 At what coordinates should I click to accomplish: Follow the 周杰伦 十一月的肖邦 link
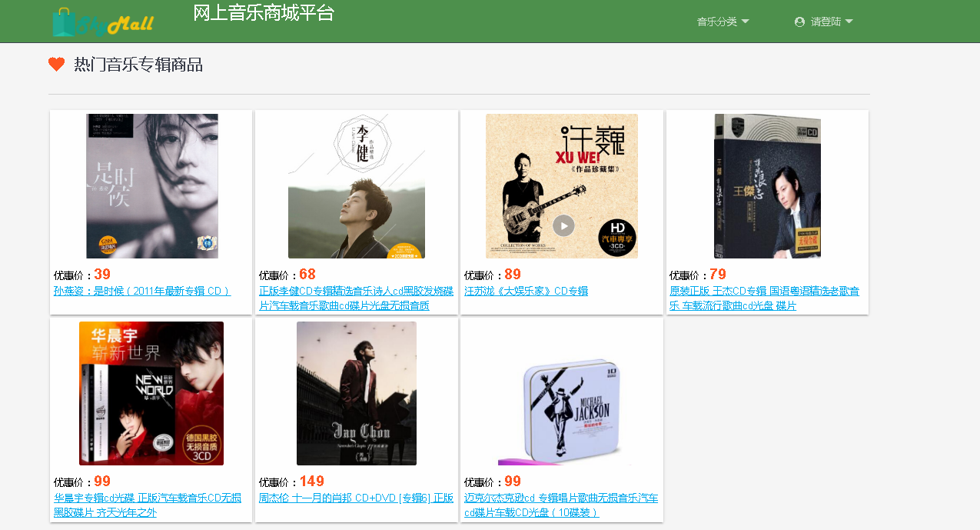pyautogui.click(x=356, y=498)
